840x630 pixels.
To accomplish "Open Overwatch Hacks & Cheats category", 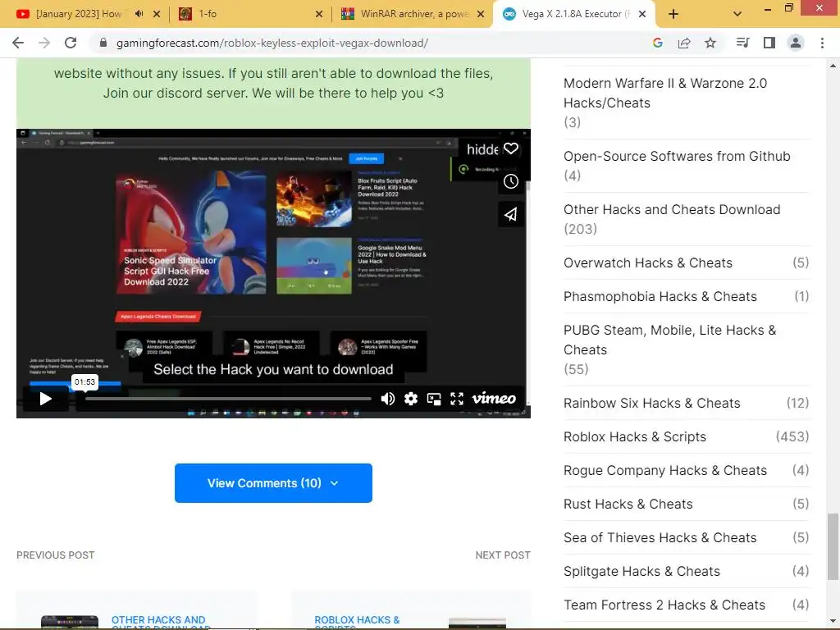I will pos(648,263).
